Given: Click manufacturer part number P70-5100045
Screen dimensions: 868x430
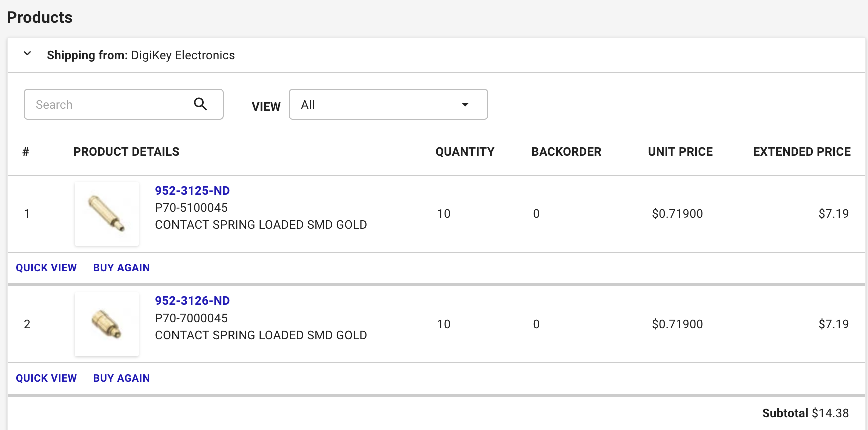Looking at the screenshot, I should point(191,208).
